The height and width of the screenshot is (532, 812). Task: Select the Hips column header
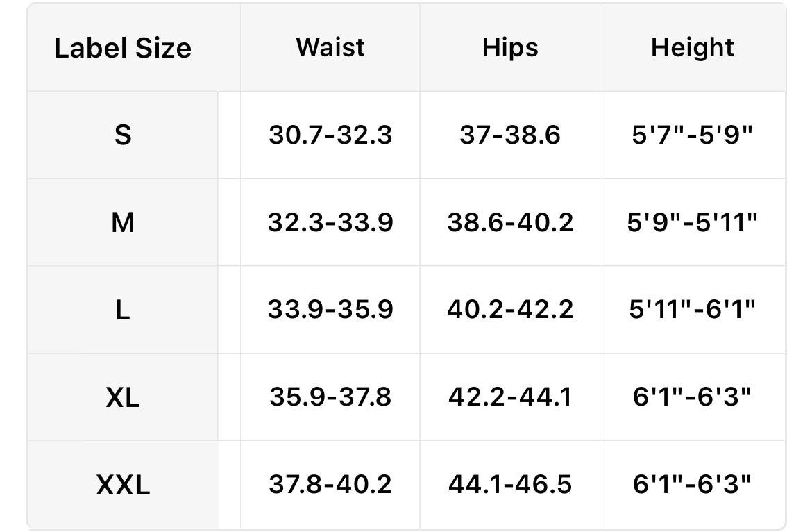point(510,47)
